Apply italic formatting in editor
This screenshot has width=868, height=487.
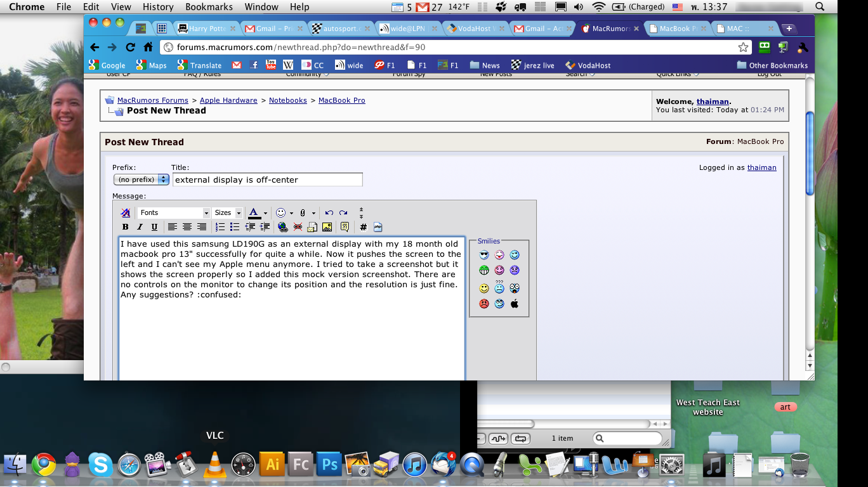click(x=140, y=227)
